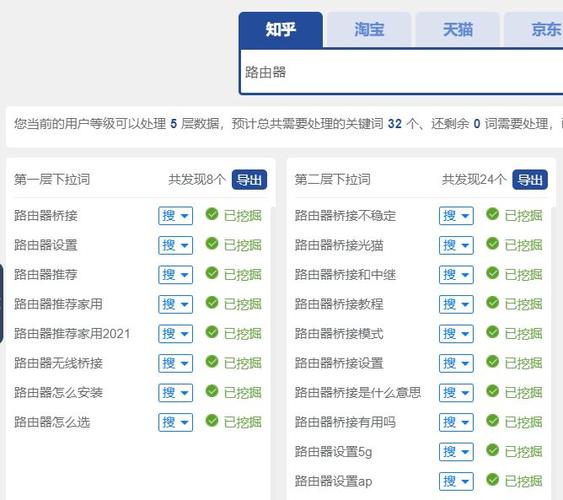Open the 搜 dropdown for 路由器怎么选

pyautogui.click(x=176, y=422)
